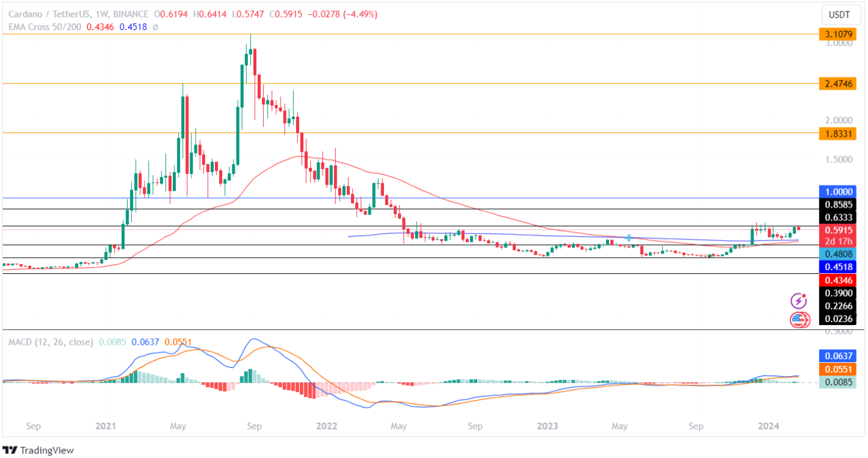Click the 0.0236 price label
The width and height of the screenshot is (868, 458).
[838, 318]
